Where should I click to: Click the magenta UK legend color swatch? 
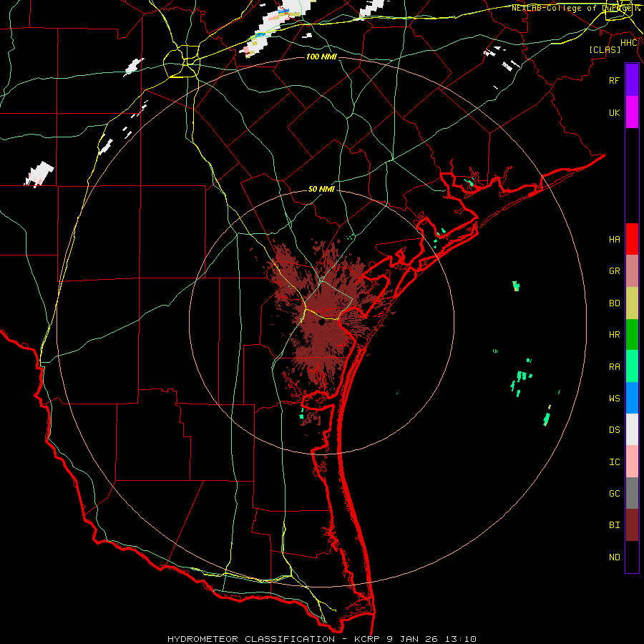pos(632,112)
